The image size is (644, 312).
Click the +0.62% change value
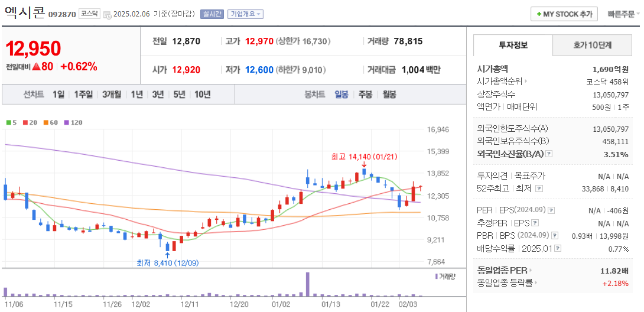click(79, 67)
